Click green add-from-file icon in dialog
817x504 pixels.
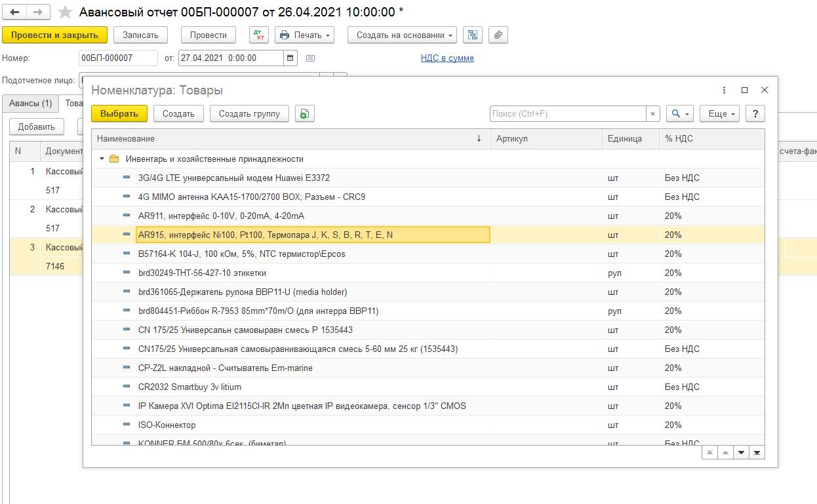[304, 114]
